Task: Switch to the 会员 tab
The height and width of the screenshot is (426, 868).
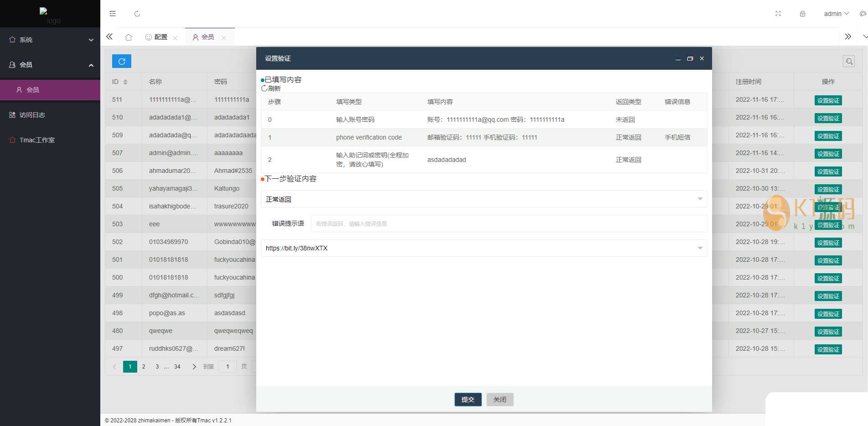Action: coord(203,37)
